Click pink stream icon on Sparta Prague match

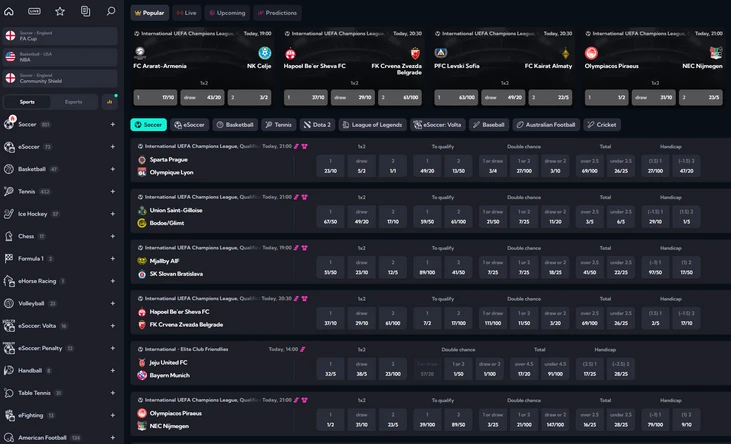(x=296, y=146)
